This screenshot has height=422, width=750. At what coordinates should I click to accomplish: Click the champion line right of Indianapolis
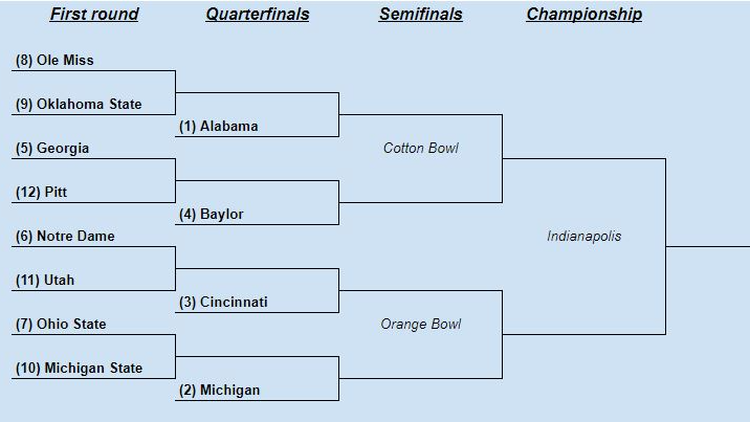click(708, 245)
